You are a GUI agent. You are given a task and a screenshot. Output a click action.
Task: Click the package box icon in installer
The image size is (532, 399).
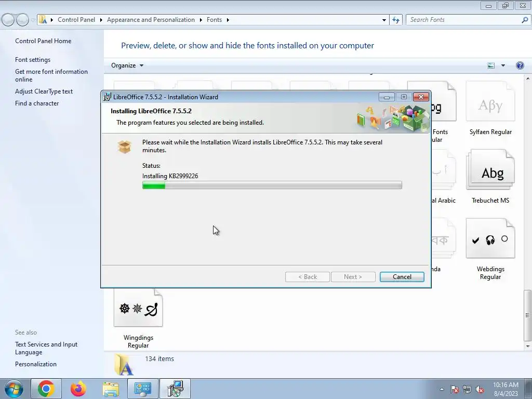click(124, 147)
